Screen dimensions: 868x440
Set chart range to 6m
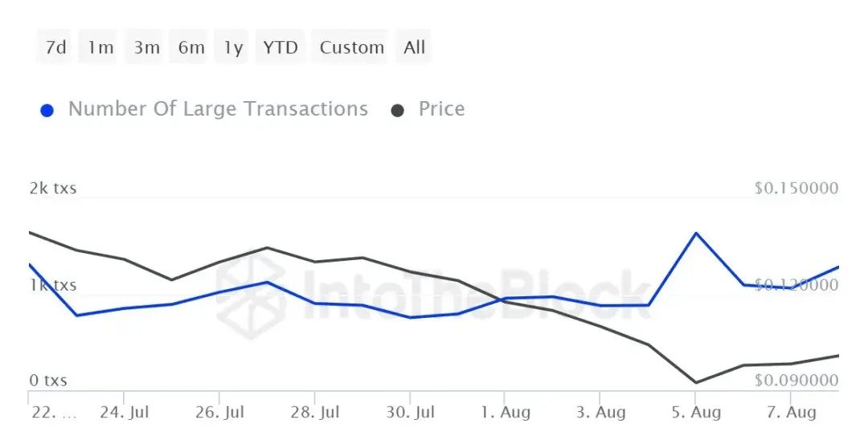click(x=191, y=47)
